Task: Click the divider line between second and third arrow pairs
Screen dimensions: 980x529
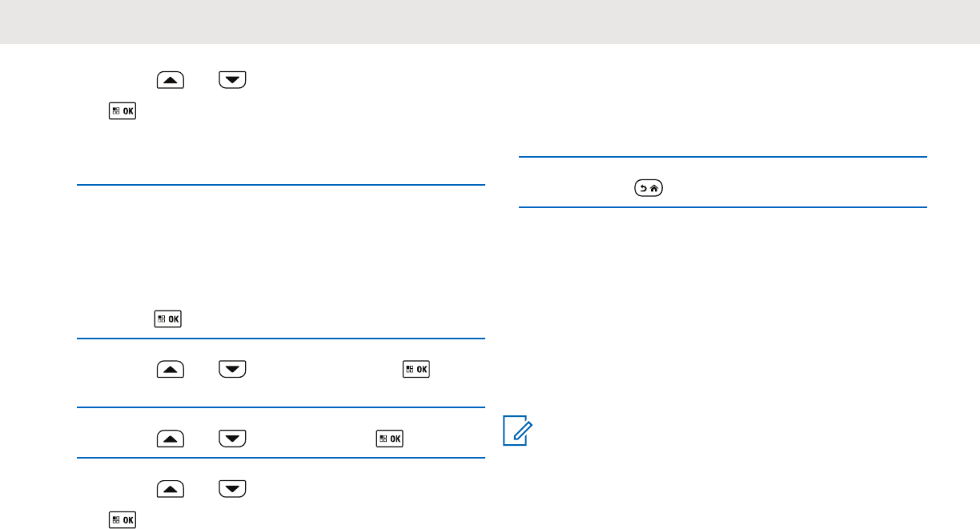Action: (x=280, y=408)
